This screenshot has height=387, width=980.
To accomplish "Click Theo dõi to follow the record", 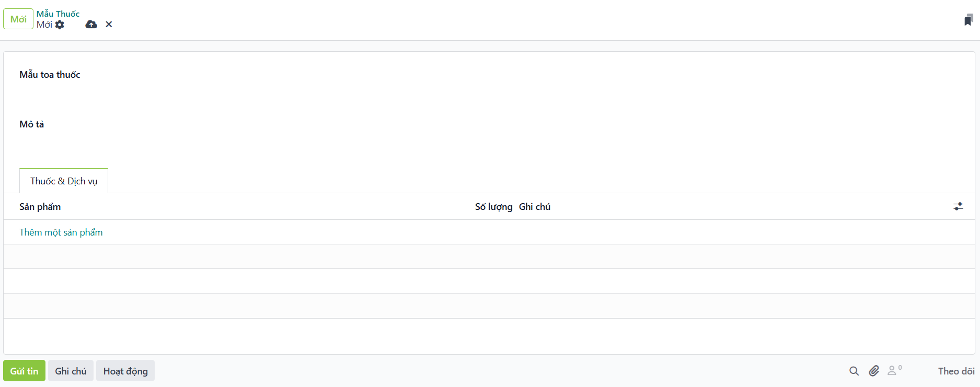I will point(956,371).
